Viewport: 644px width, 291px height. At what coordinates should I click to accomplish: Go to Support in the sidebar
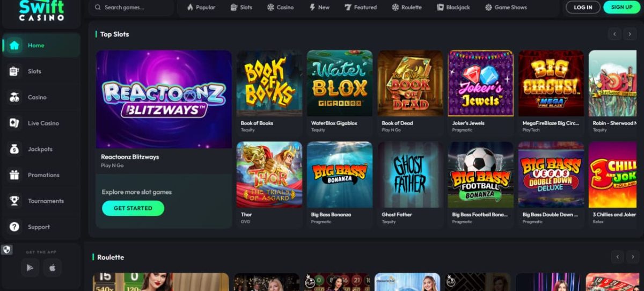[42, 227]
